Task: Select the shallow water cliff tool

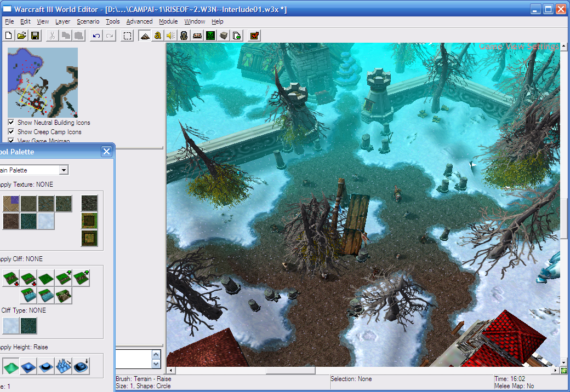Action: (46, 296)
